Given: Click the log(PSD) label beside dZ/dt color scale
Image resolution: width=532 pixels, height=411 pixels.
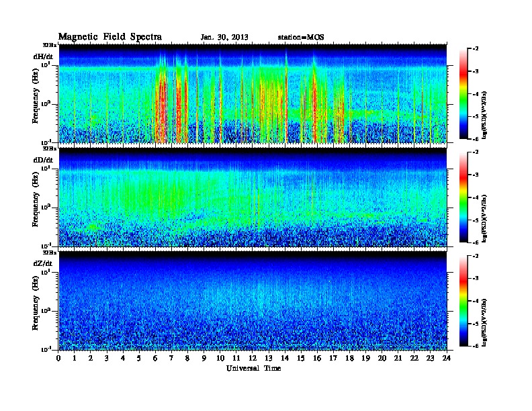Looking at the screenshot, I should 484,322.
